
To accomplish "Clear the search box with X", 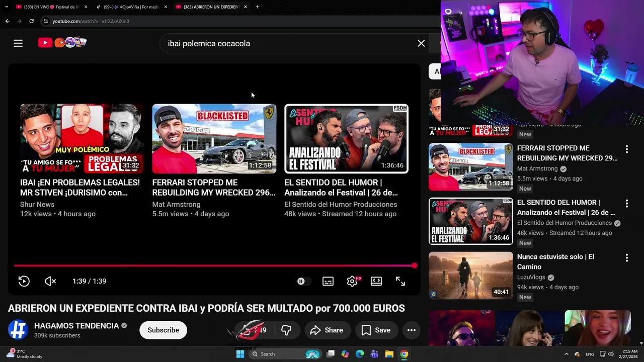I will (x=421, y=43).
